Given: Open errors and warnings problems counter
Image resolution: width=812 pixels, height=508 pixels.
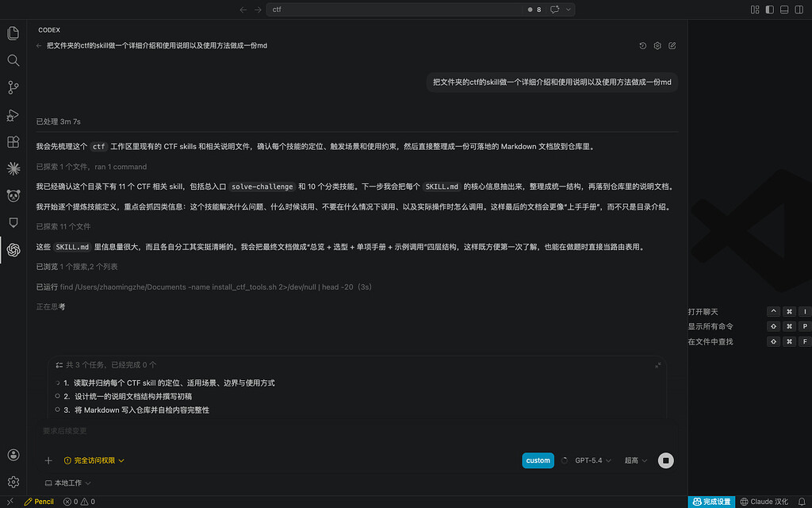Looking at the screenshot, I should tap(79, 502).
